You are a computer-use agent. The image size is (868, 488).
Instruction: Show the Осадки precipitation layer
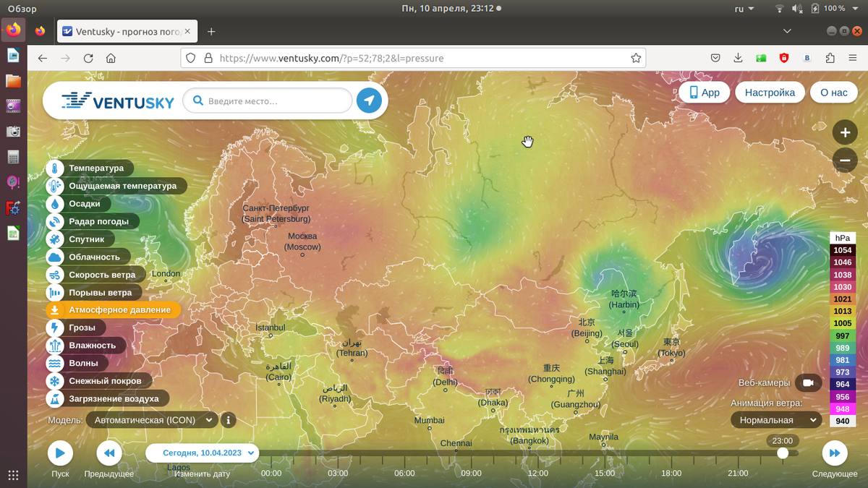click(78, 204)
